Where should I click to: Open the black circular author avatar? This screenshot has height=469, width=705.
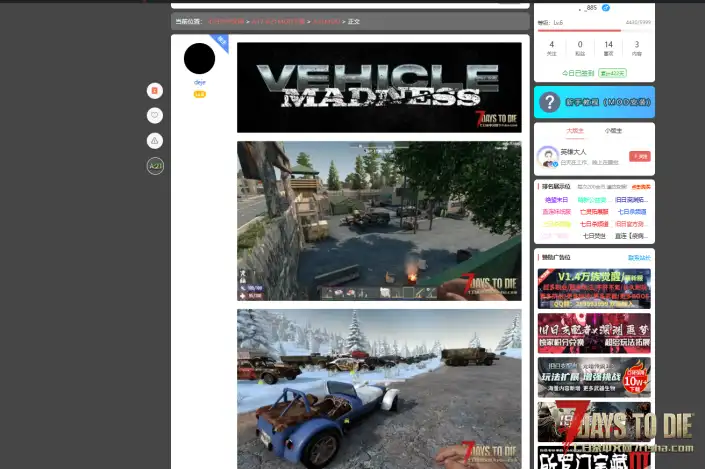tap(199, 58)
